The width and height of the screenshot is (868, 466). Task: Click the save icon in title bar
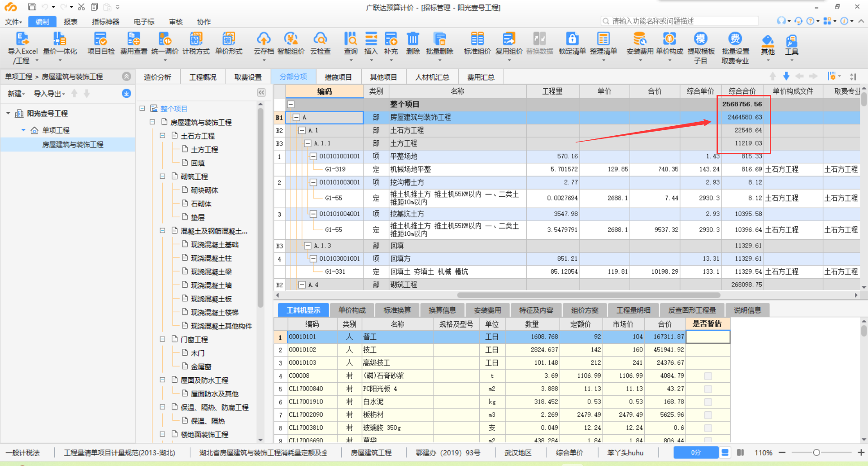32,7
